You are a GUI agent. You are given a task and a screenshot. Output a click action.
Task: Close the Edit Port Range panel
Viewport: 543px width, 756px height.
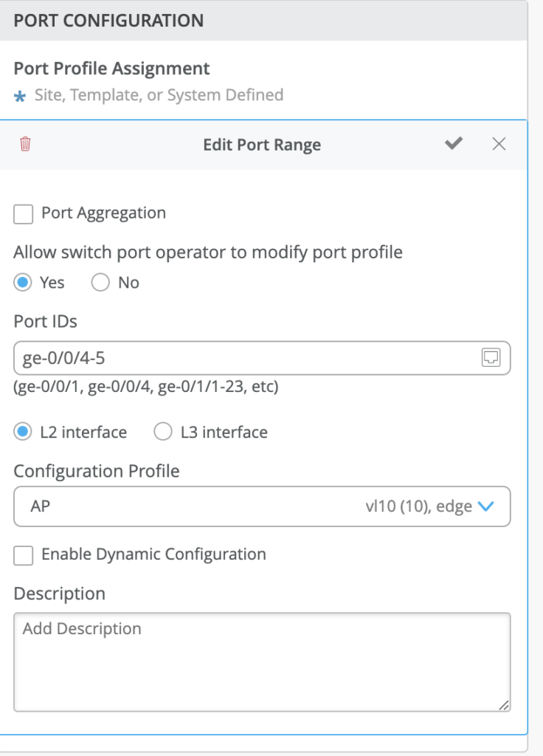click(499, 144)
